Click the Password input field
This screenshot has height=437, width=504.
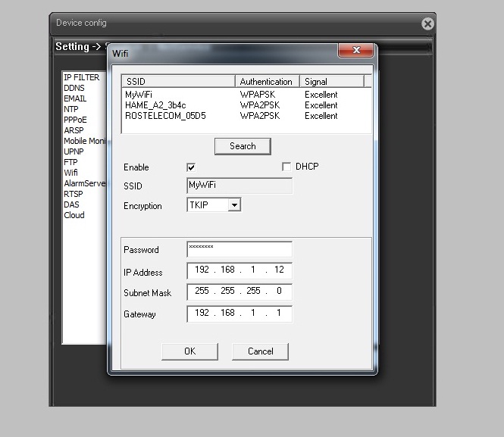(239, 249)
